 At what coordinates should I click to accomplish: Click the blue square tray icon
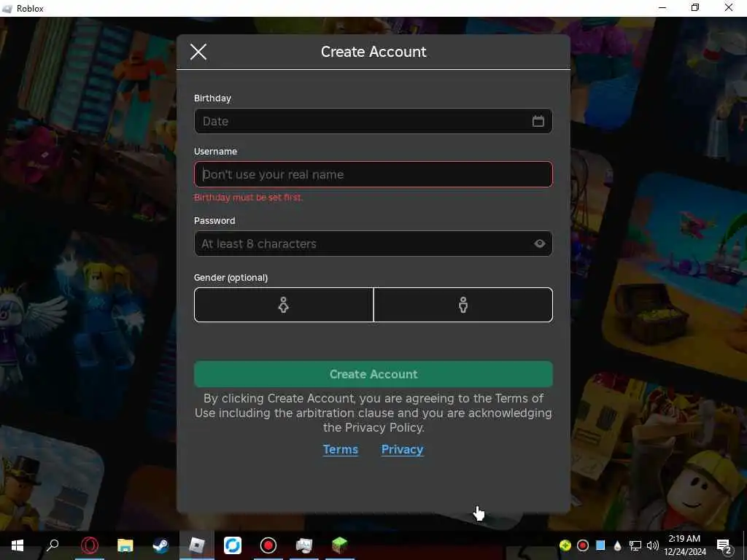(601, 545)
